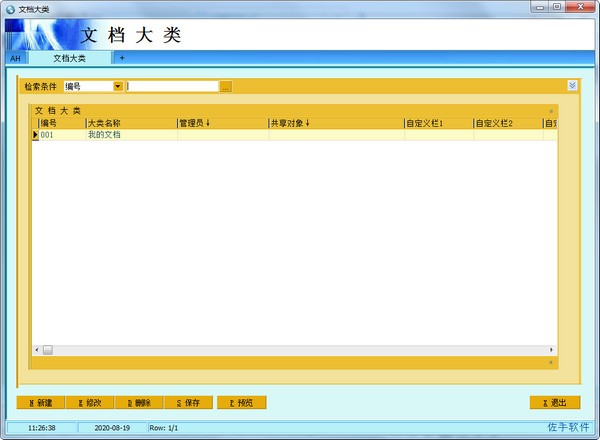
Task: Click the 修改 (Modify) button
Action: pyautogui.click(x=89, y=403)
